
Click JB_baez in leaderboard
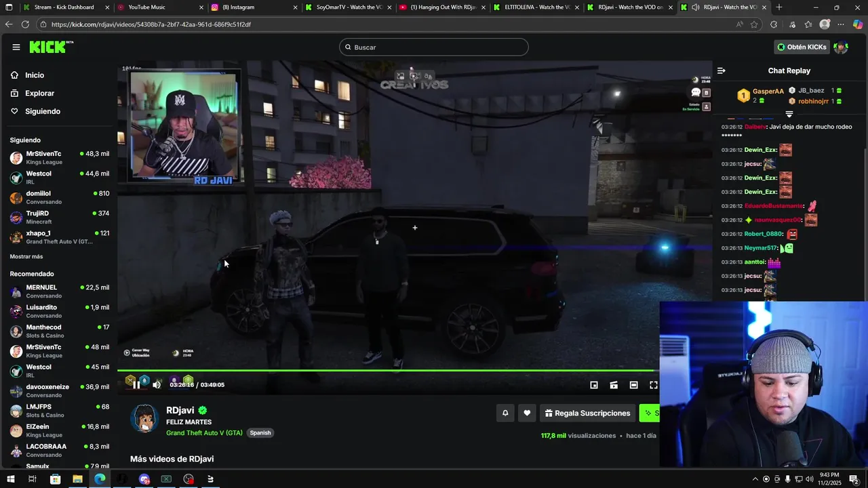tap(811, 91)
